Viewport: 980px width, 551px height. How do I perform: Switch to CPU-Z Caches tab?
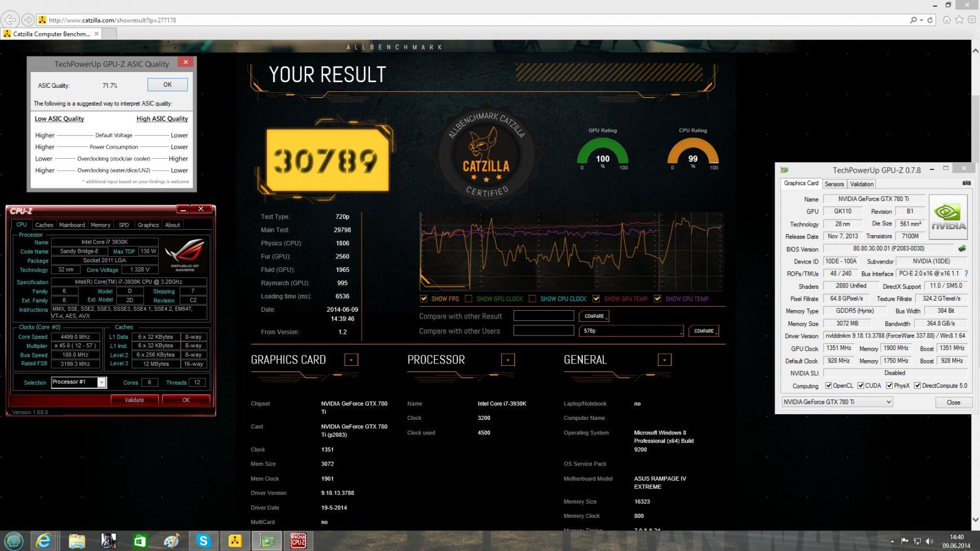point(44,225)
